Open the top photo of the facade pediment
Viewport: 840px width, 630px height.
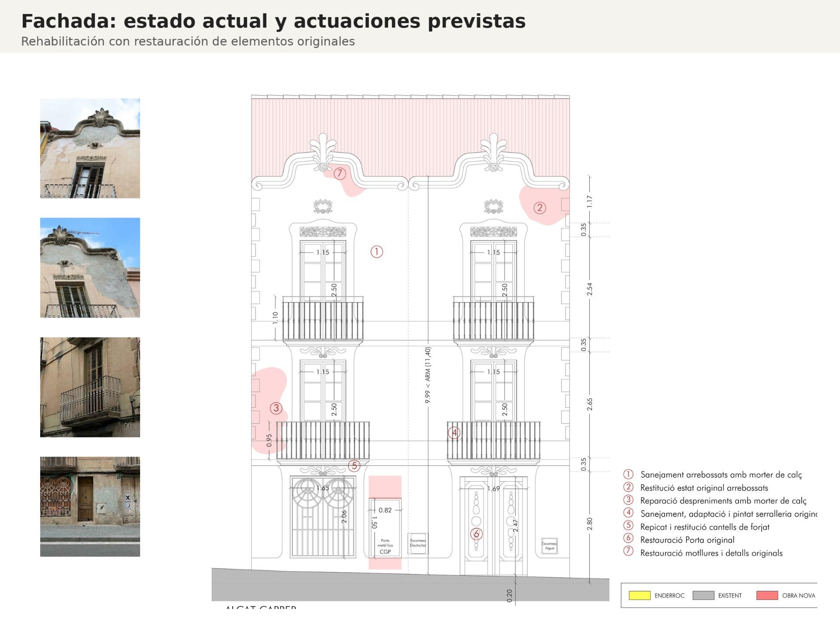(x=90, y=148)
